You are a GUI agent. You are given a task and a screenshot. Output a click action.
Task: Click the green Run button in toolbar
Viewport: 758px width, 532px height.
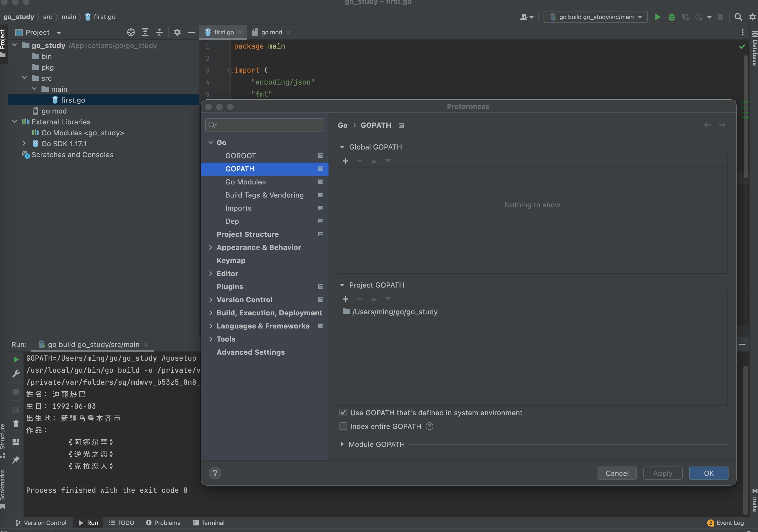click(x=657, y=17)
